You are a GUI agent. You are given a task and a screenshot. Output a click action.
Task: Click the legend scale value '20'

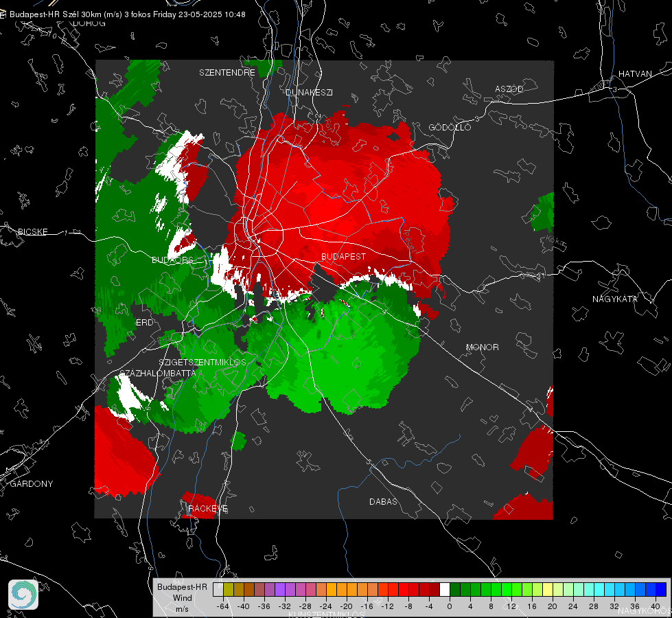click(x=553, y=606)
